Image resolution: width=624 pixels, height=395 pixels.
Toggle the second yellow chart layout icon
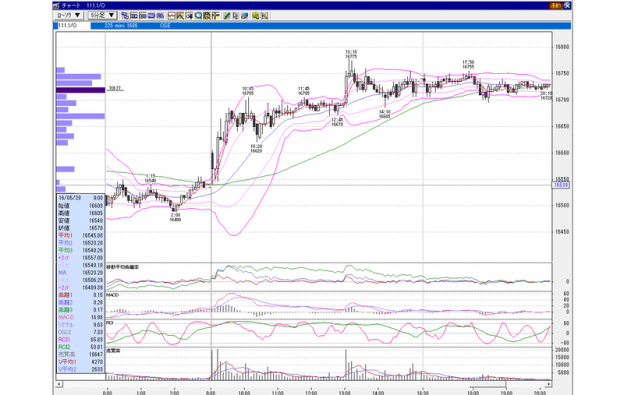(x=143, y=16)
